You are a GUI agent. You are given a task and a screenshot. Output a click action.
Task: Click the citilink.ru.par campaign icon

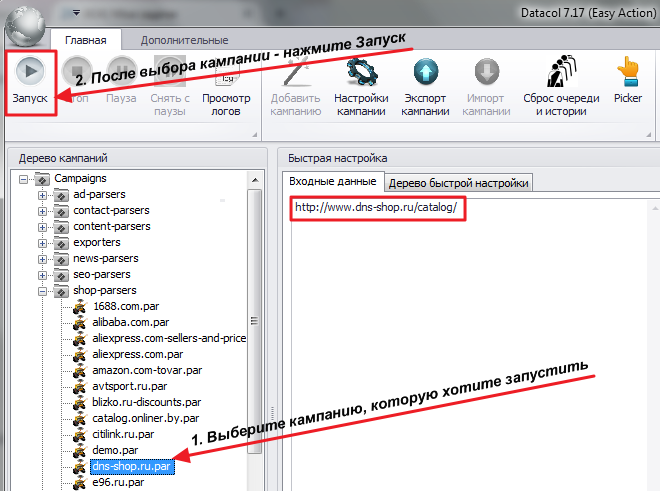tap(80, 435)
